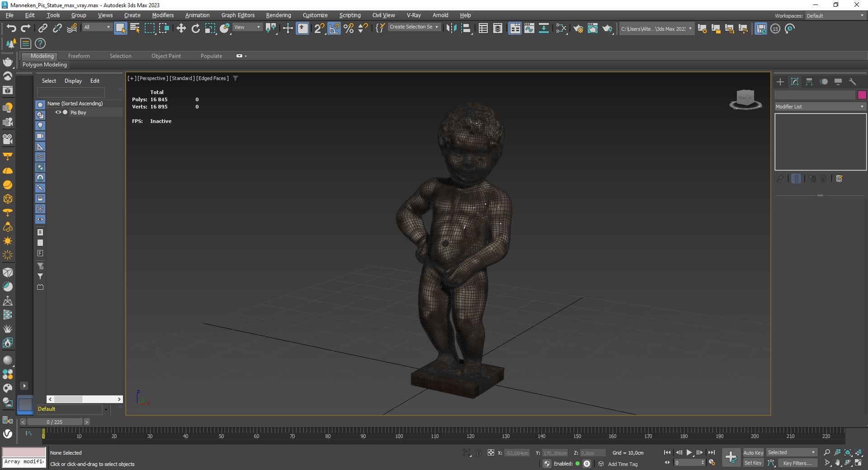Click the Set Key button
Image resolution: width=868 pixels, height=470 pixels.
[x=753, y=463]
